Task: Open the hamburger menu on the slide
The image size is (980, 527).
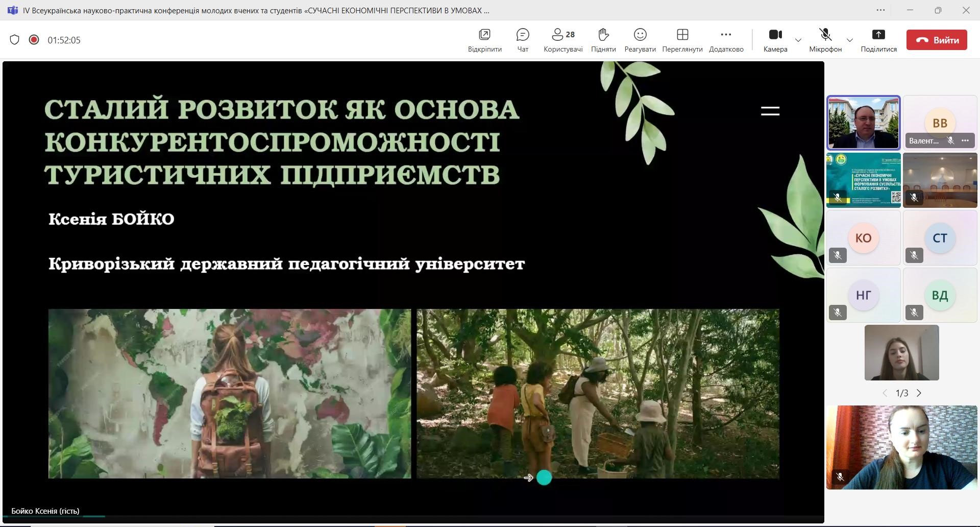Action: click(770, 111)
